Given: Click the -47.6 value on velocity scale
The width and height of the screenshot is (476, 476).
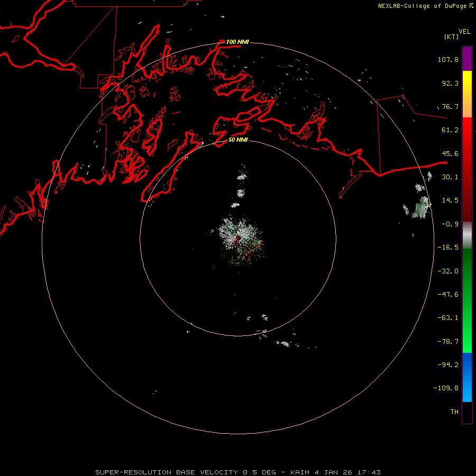Looking at the screenshot, I should (448, 295).
